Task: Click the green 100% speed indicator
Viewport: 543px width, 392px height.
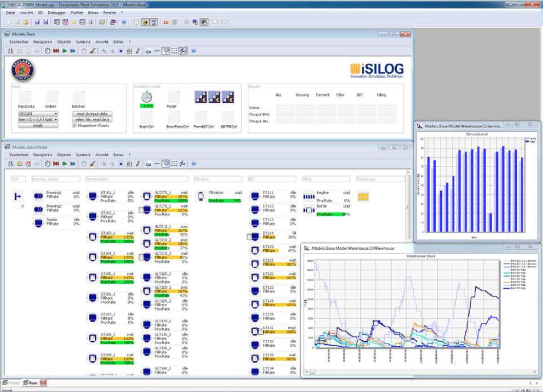Action: tap(147, 106)
